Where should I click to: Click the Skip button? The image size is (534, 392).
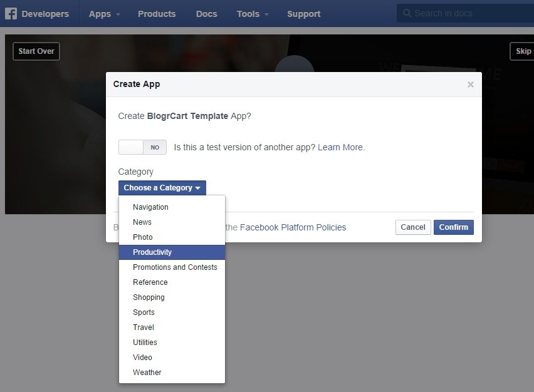coord(523,51)
